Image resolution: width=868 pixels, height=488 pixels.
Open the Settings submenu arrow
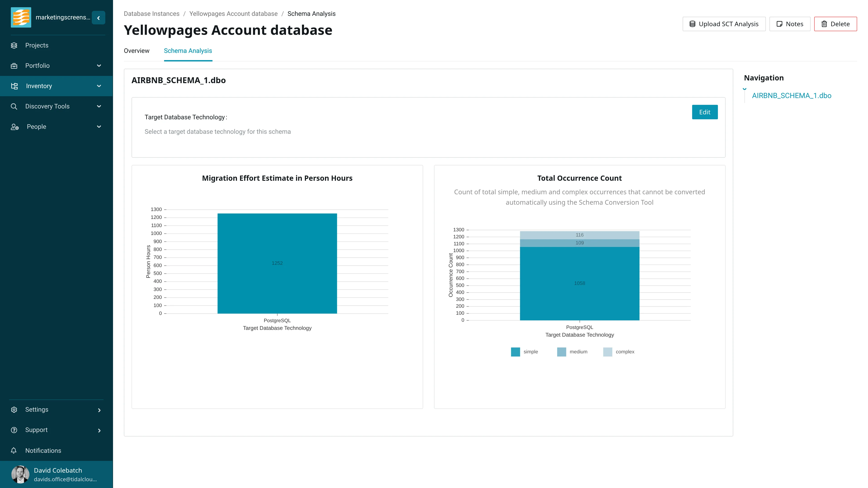pos(99,410)
